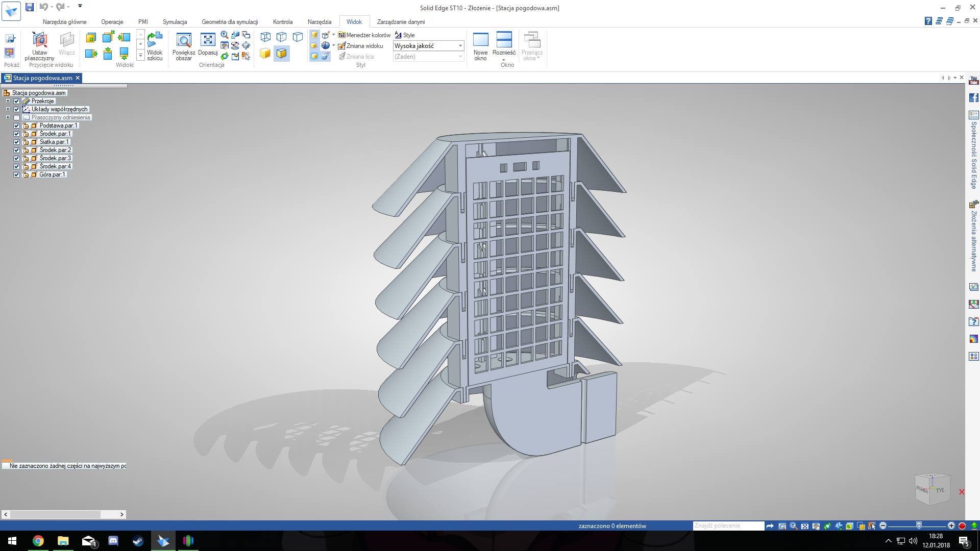Image resolution: width=980 pixels, height=551 pixels.
Task: Open the Widok szkicu sketch view tool
Action: click(x=155, y=46)
